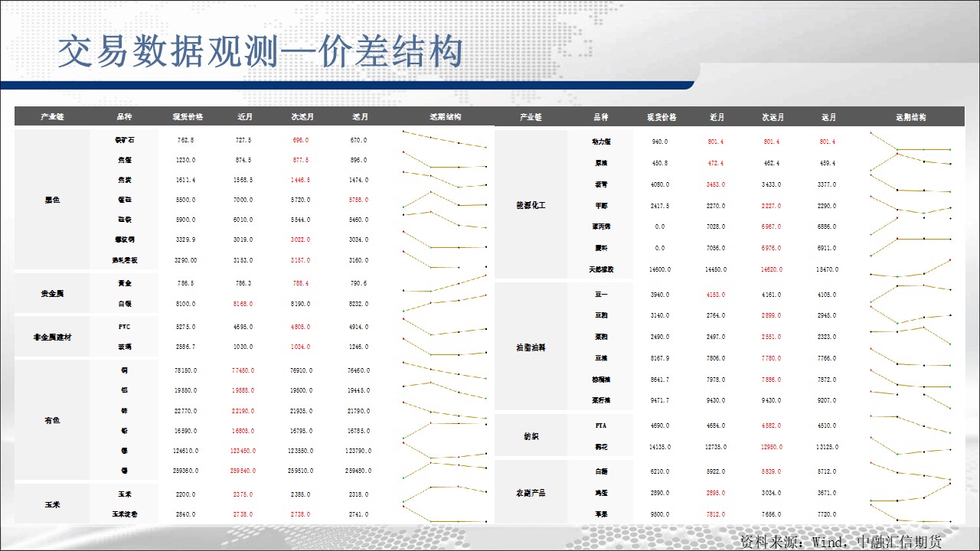Click the 次近月 header in right table

[773, 117]
